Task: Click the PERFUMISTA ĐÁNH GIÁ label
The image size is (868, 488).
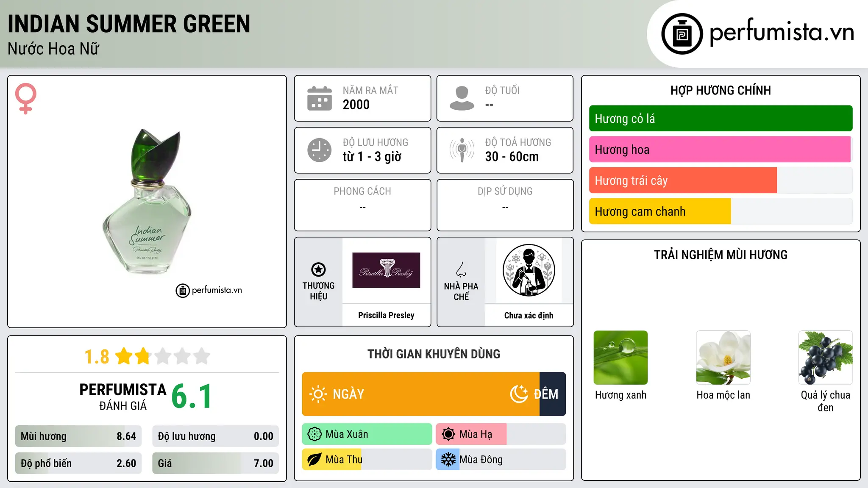Action: (123, 396)
